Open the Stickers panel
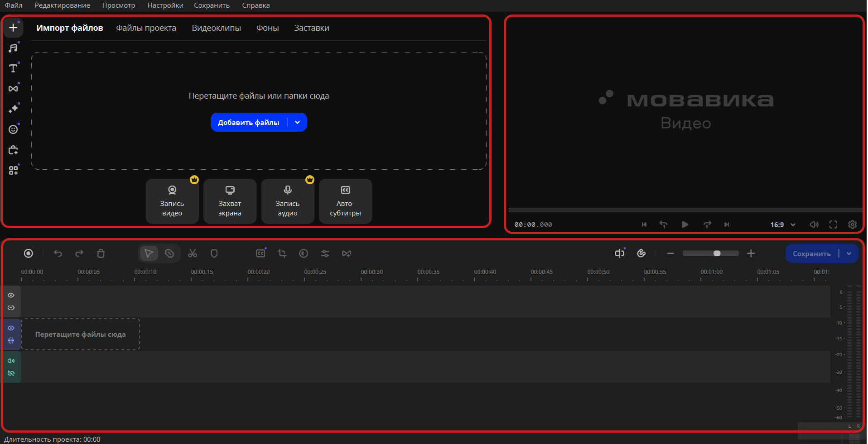The height and width of the screenshot is (444, 868). click(13, 129)
